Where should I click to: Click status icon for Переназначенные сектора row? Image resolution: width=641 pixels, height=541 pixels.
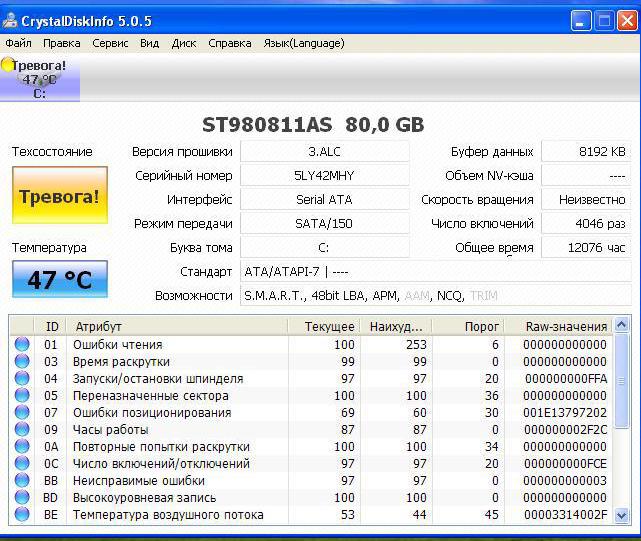point(22,395)
